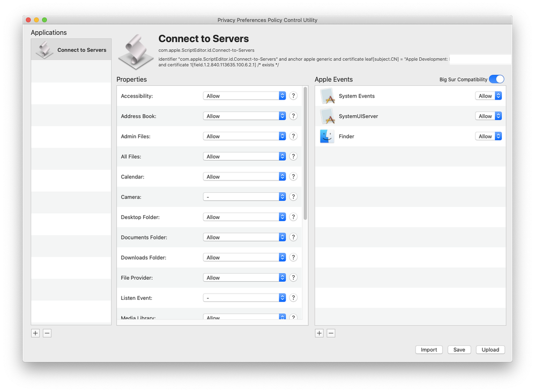
Task: Click the SystemUIServer app icon
Action: point(327,116)
